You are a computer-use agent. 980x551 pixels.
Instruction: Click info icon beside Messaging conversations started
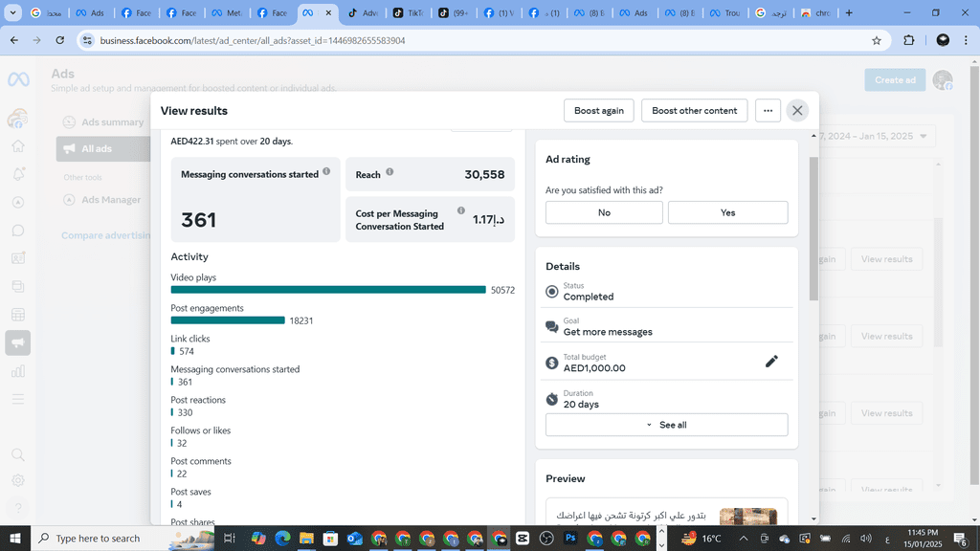[326, 172]
